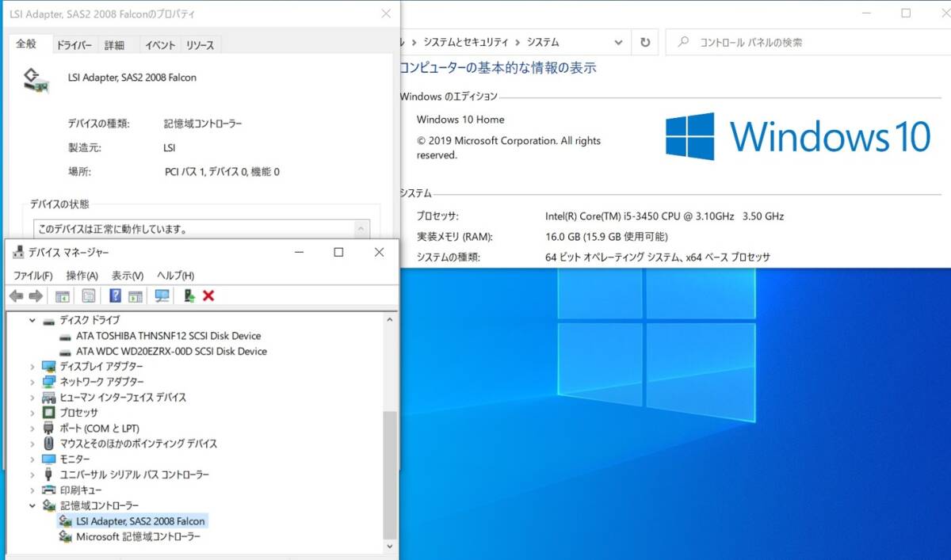Click the device status box scroll-up arrow
Image resolution: width=951 pixels, height=560 pixels.
[362, 229]
